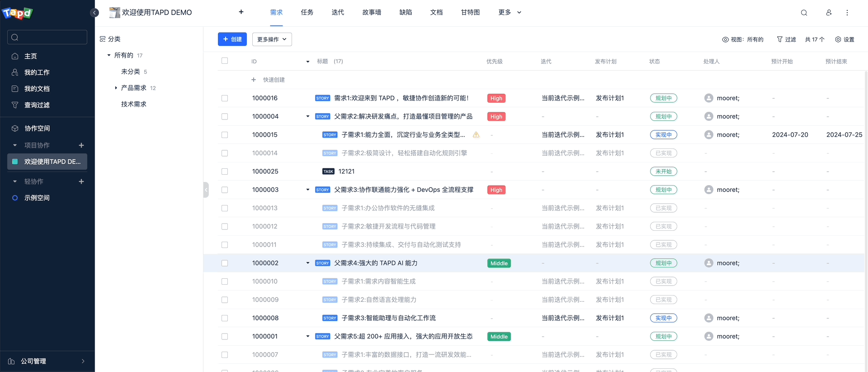The height and width of the screenshot is (372, 868).
Task: Click the plus icon beside project title
Action: 241,12
